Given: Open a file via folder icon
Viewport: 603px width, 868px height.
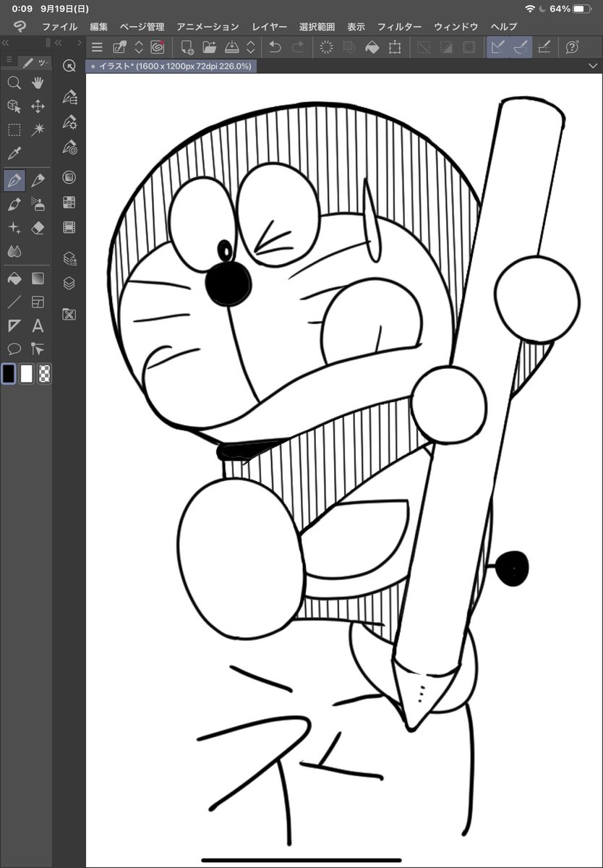Looking at the screenshot, I should (x=210, y=48).
